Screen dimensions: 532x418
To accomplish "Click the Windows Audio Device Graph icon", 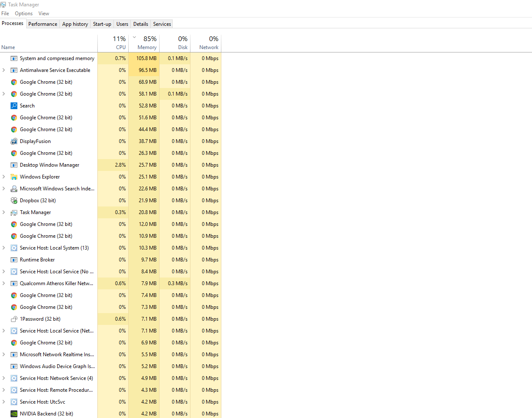I will click(14, 366).
